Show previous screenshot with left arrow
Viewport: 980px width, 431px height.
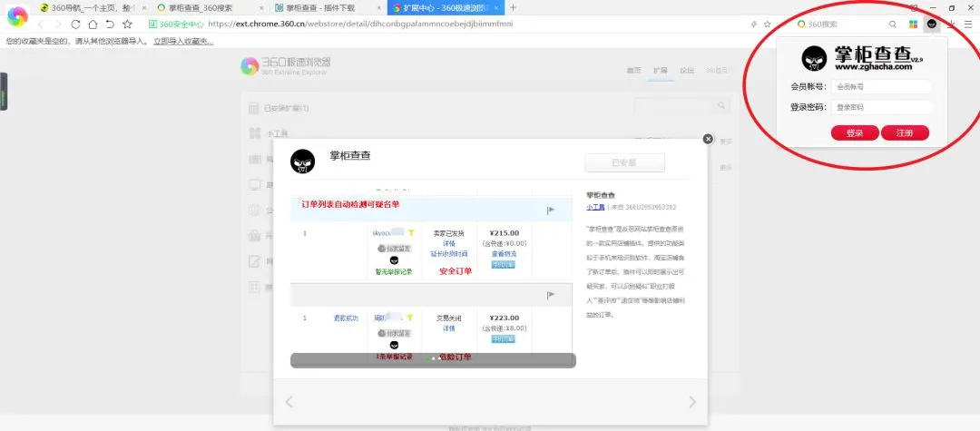289,402
